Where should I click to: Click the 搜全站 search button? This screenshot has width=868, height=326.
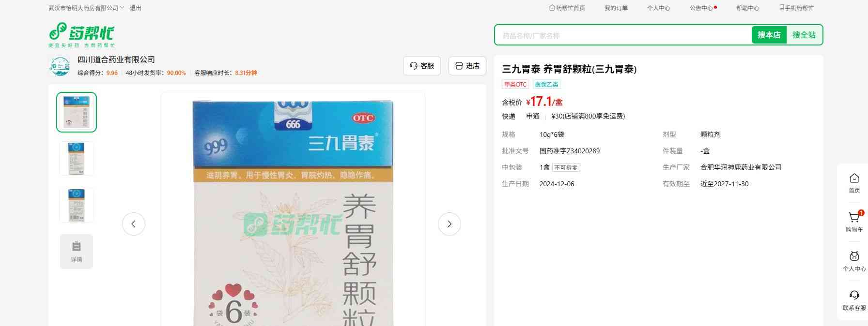pos(804,35)
